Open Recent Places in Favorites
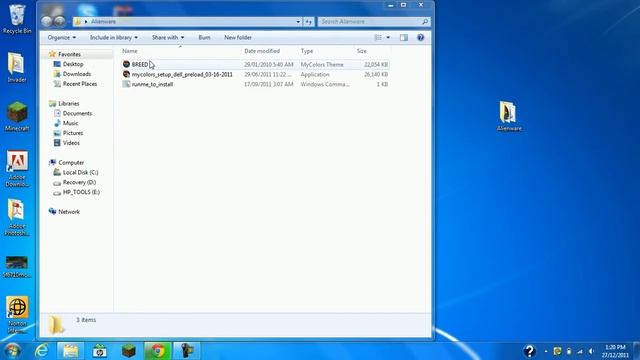The image size is (640, 360). coord(80,84)
